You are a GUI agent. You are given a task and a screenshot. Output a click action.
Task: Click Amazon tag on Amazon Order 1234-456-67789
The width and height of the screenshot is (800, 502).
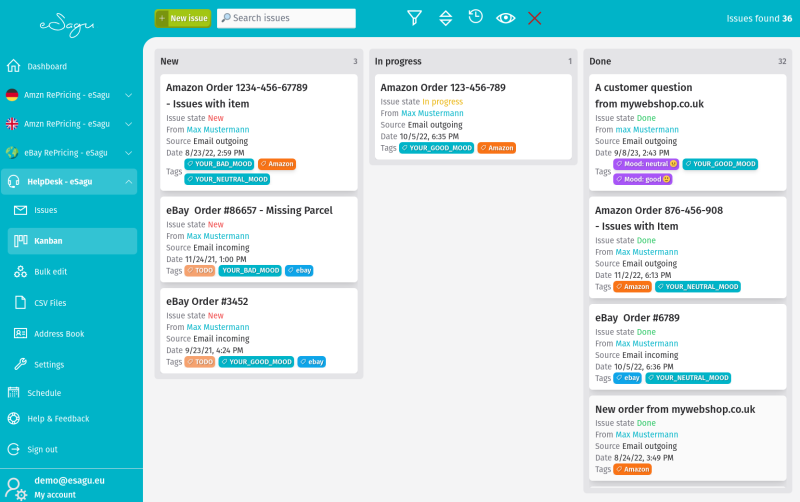[277, 164]
